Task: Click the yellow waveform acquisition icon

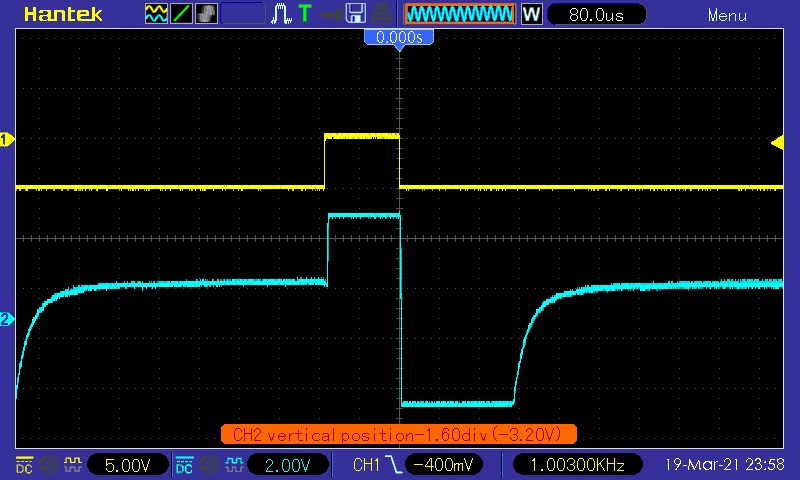Action: (x=157, y=14)
